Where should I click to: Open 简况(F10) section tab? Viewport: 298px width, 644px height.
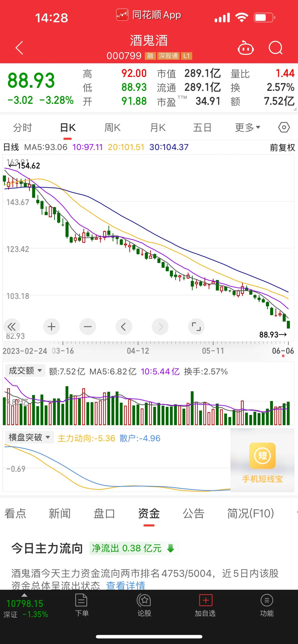(251, 514)
